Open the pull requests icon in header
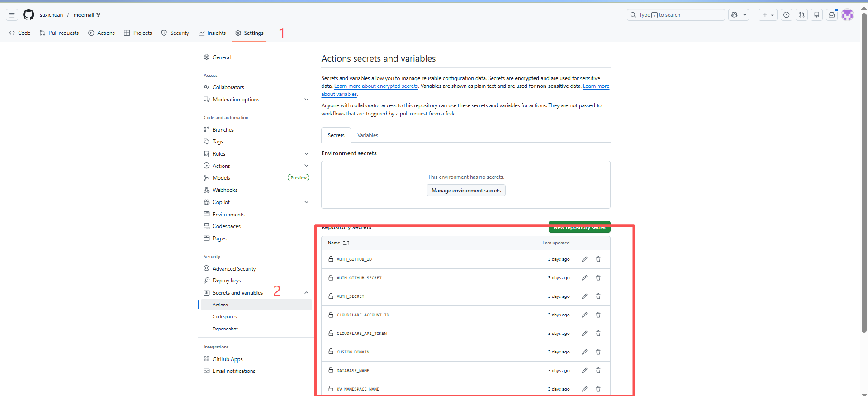868x396 pixels. click(x=802, y=15)
